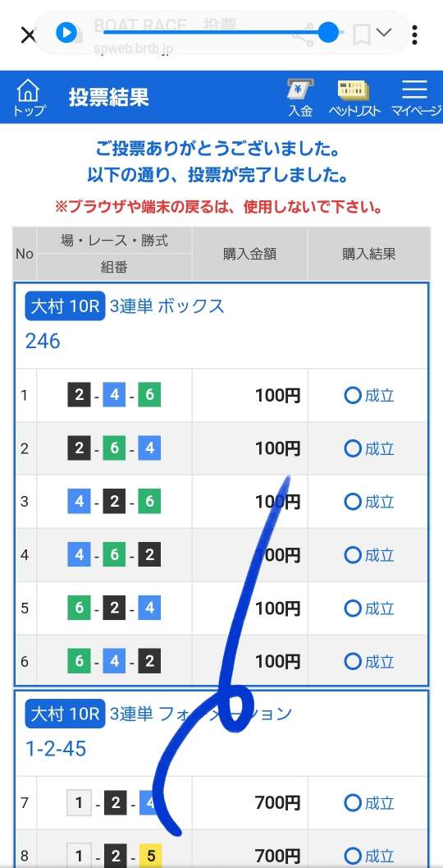Click the 成立 circle in row 3
Screen dimensions: 443x868
(352, 502)
